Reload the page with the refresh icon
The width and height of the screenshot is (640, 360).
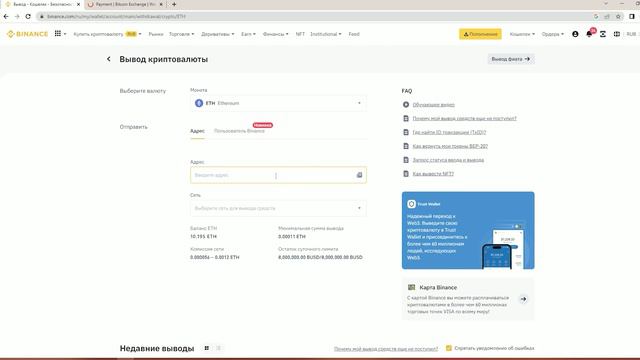(28, 16)
